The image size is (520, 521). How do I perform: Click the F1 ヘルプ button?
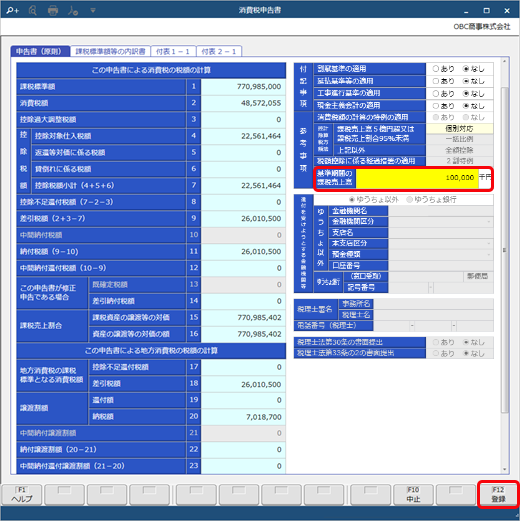point(22,494)
